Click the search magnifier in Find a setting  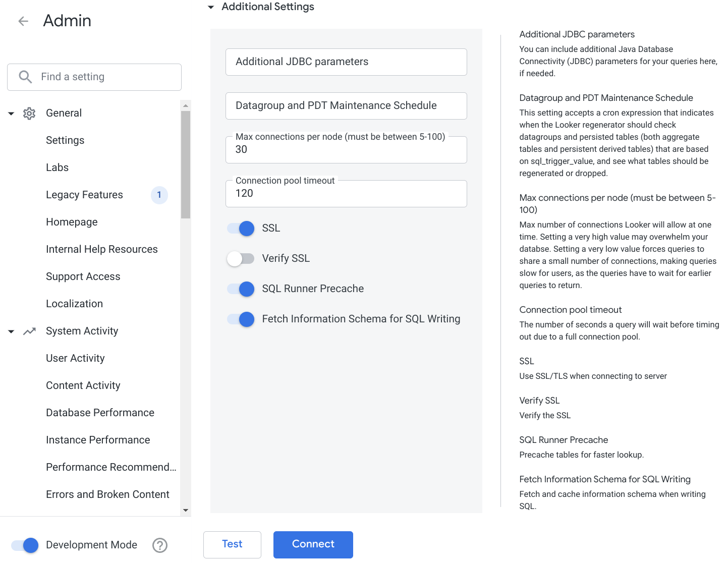pyautogui.click(x=25, y=77)
